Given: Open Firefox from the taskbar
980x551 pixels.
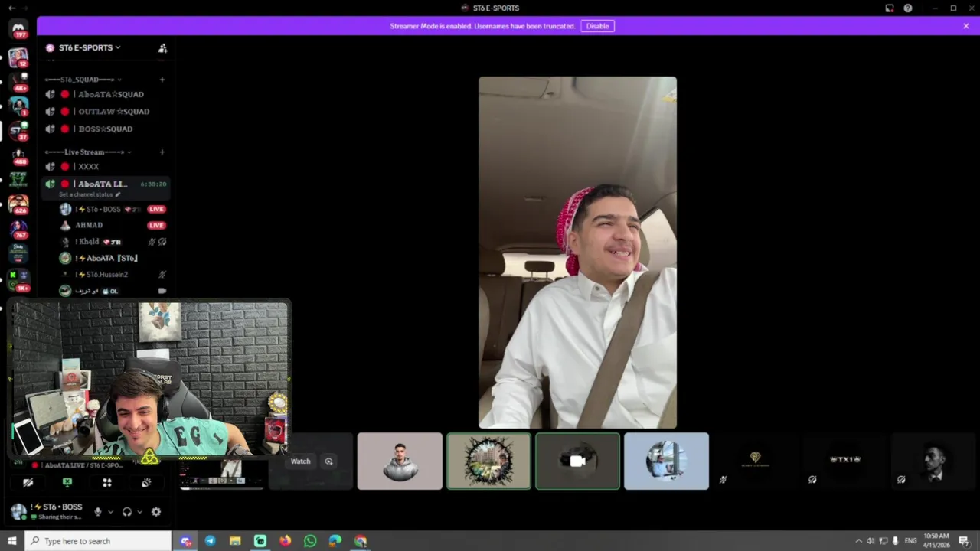Looking at the screenshot, I should [x=286, y=541].
